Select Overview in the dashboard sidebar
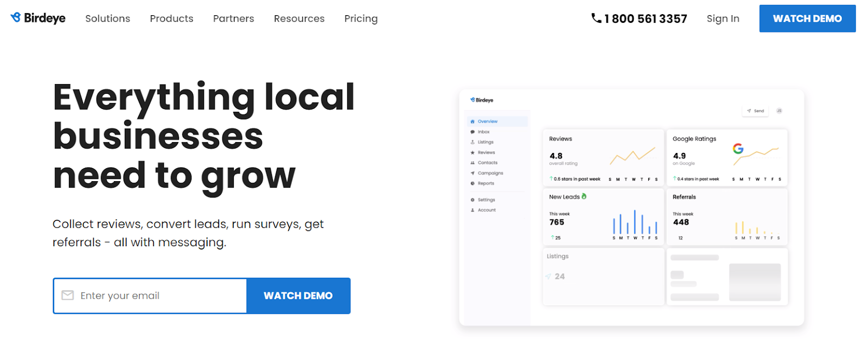This screenshot has width=868, height=346. 497,121
